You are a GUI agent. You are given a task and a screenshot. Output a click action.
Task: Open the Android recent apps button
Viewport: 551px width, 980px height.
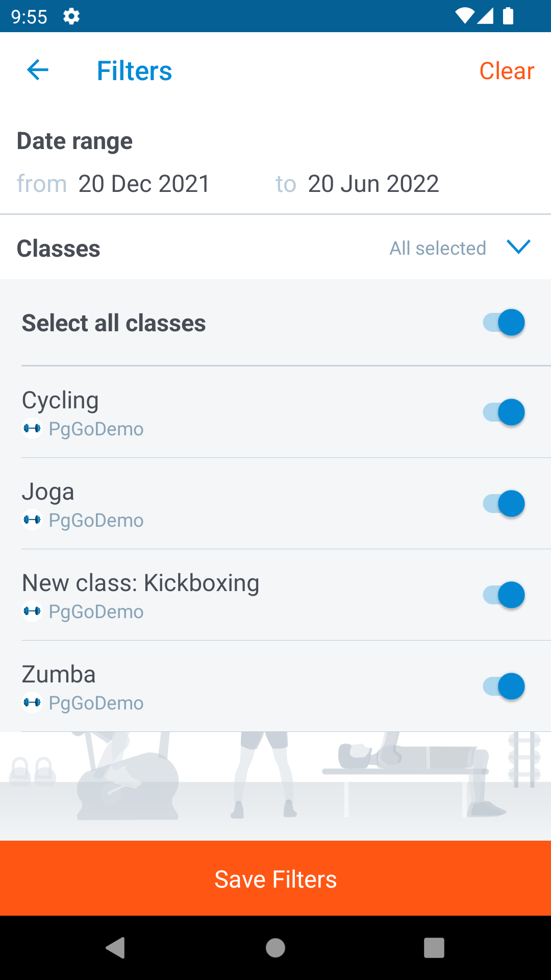(x=434, y=948)
